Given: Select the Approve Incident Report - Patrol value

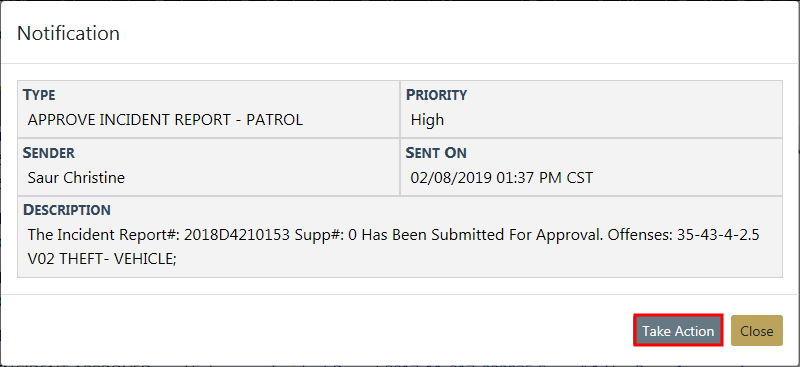Looking at the screenshot, I should pos(165,120).
